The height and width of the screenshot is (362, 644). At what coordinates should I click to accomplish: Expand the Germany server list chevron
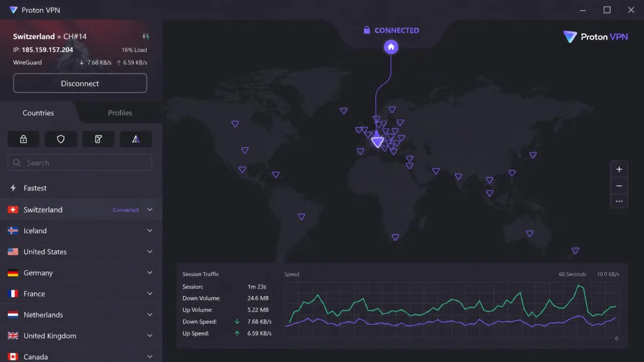150,272
